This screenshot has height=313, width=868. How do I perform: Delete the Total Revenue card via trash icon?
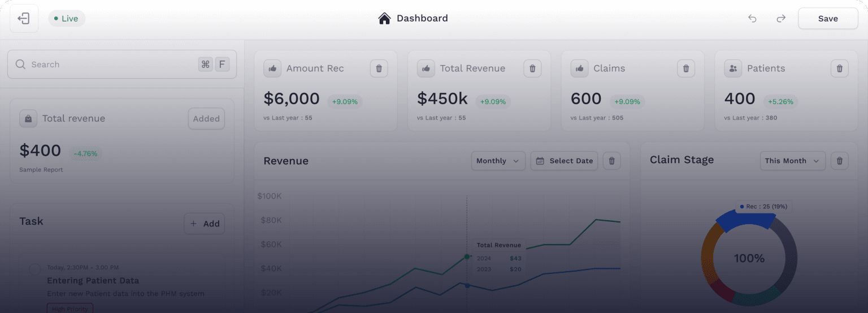coord(532,68)
